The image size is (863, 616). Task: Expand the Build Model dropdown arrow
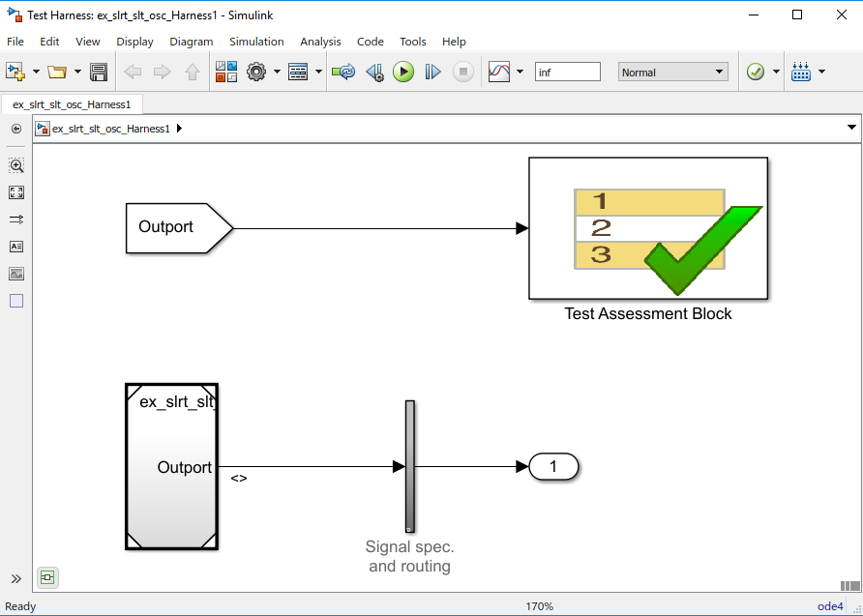pos(821,72)
